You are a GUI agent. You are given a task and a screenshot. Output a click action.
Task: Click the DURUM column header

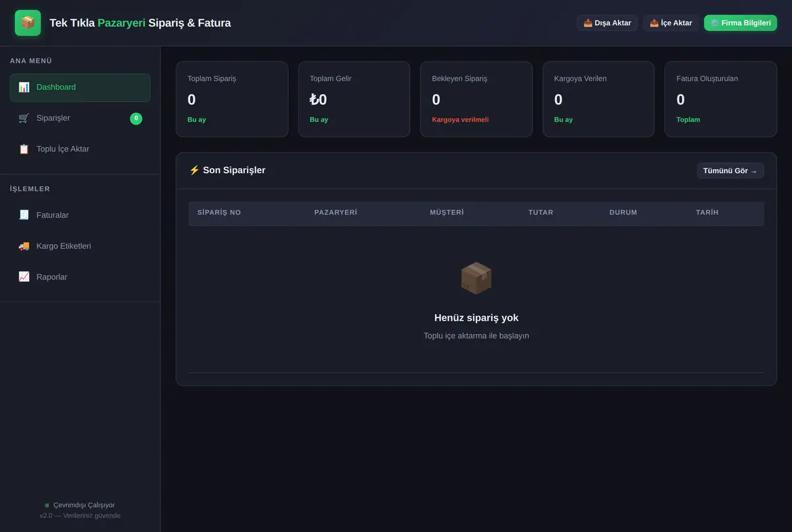(623, 213)
